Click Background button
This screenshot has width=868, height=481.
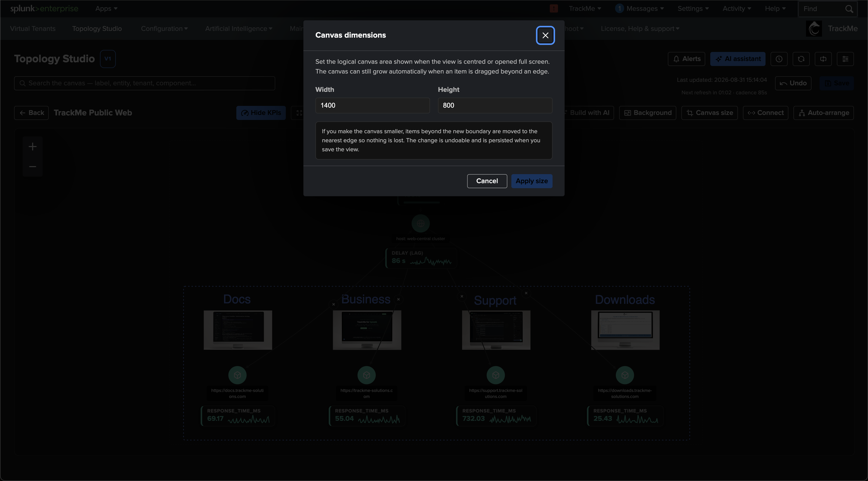point(647,113)
